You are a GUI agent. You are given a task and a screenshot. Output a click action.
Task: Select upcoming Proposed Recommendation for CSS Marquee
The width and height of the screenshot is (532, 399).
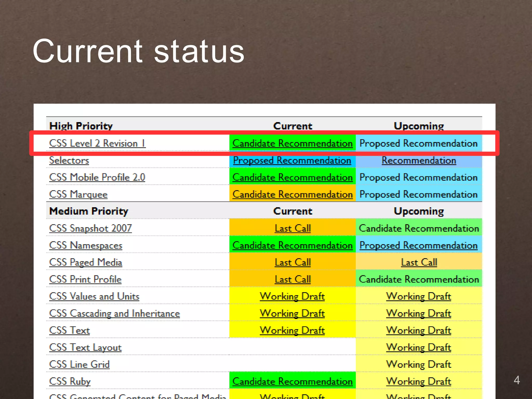point(418,194)
